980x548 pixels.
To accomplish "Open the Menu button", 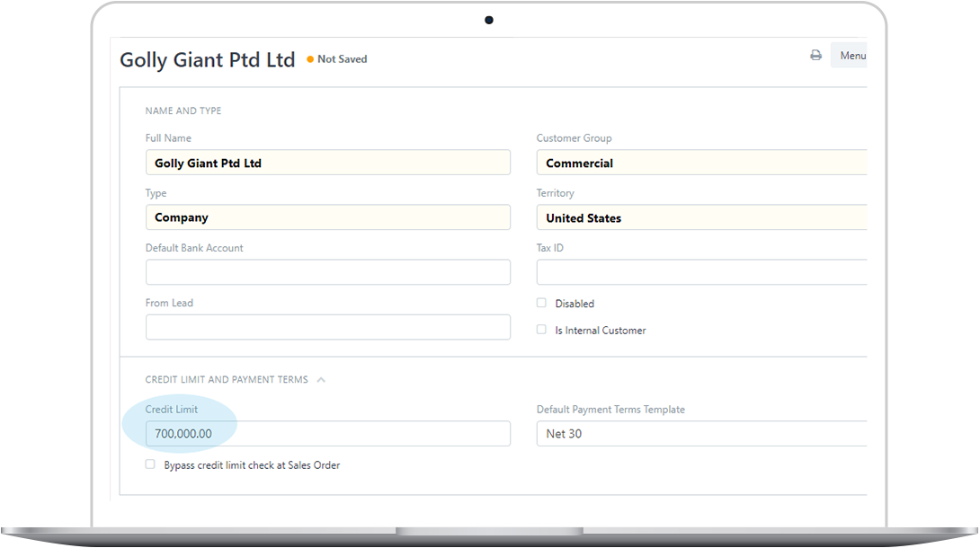I will (851, 56).
